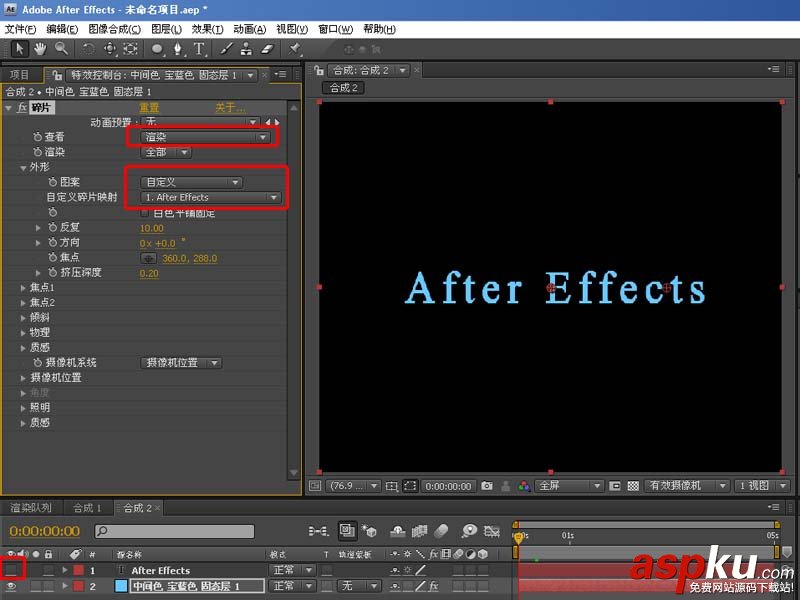Toggle lock on effect controls panel
This screenshot has width=800, height=600.
pos(57,75)
